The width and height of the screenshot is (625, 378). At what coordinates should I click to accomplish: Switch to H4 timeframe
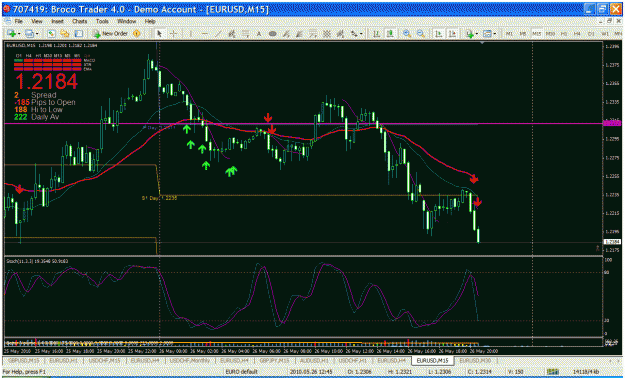[x=577, y=34]
